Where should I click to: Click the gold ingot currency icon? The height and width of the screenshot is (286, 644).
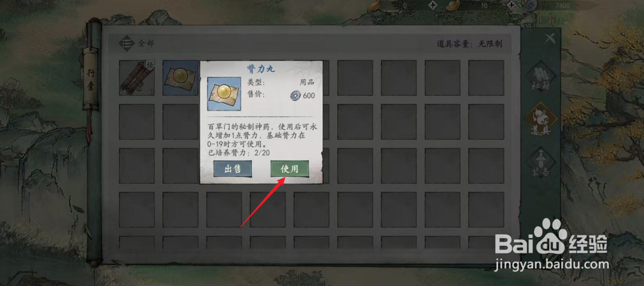tap(452, 5)
